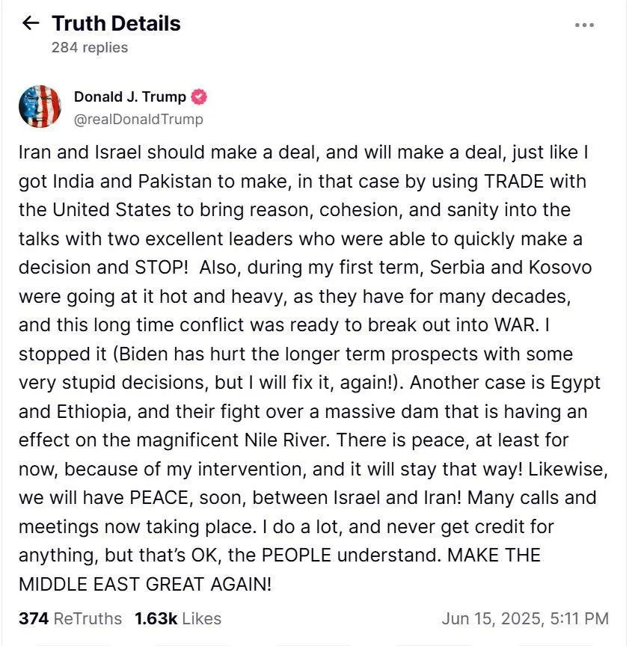Open the flag-face profile avatar
The image size is (644, 646).
[40, 106]
